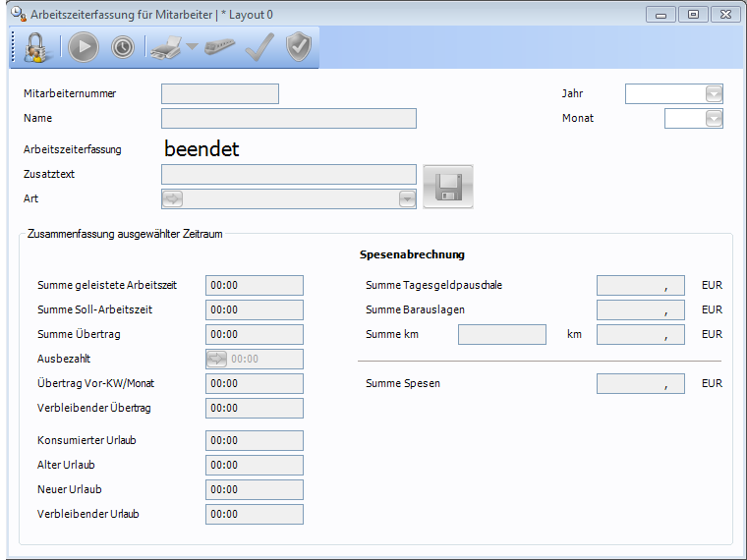Click the printer icon
The width and height of the screenshot is (747, 560).
tap(165, 47)
